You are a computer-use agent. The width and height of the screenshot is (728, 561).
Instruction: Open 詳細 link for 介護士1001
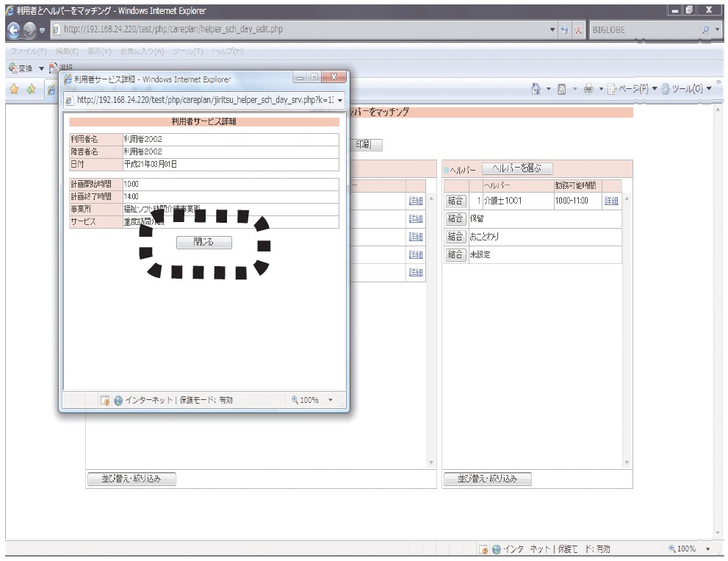click(610, 201)
